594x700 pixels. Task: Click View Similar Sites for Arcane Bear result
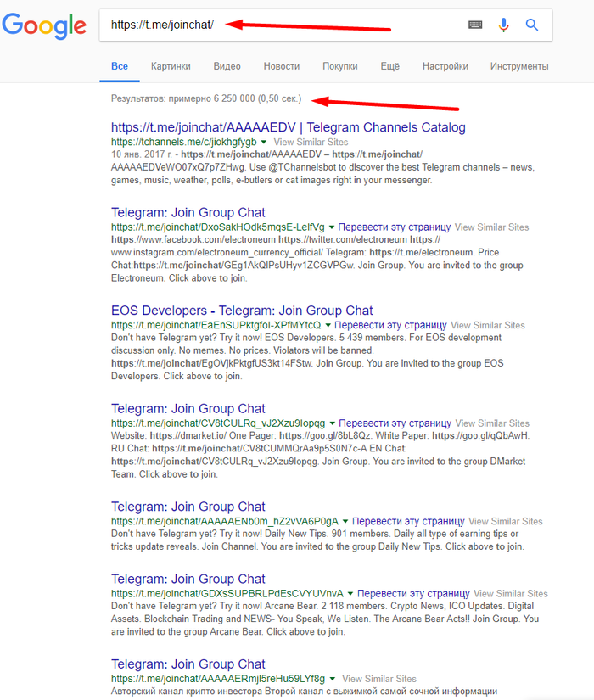click(x=511, y=593)
